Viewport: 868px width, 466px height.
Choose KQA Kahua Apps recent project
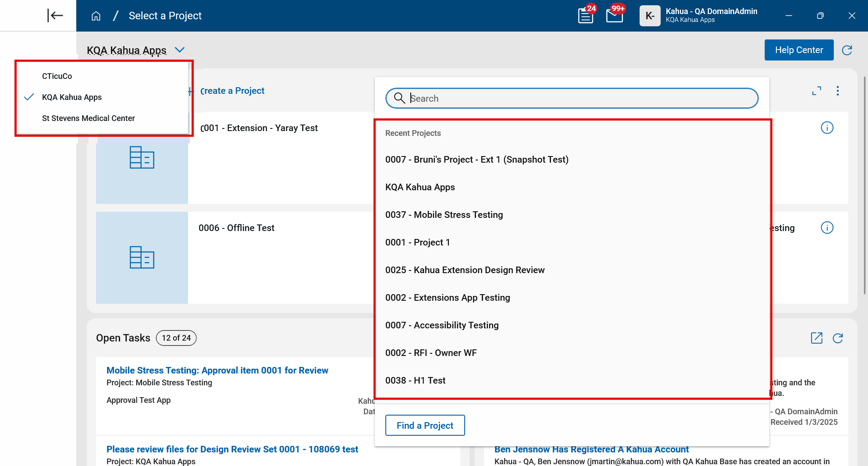coord(572,187)
